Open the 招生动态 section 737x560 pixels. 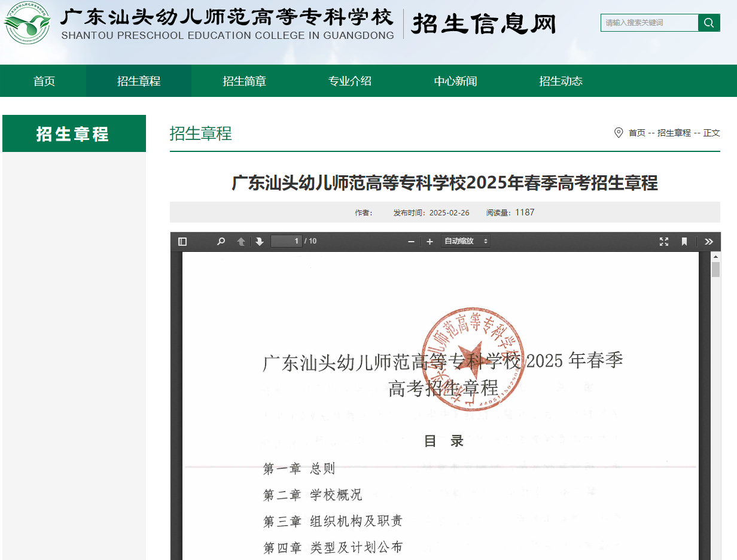(x=561, y=80)
